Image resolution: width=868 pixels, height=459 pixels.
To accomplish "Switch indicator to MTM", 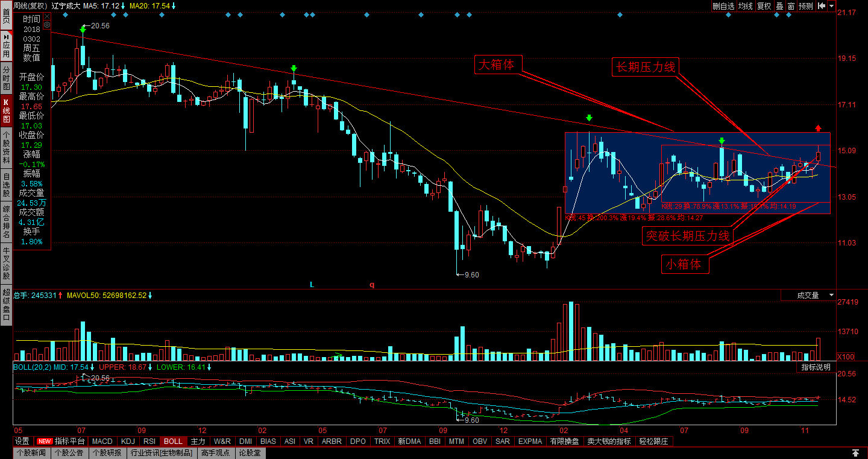I will click(x=457, y=442).
